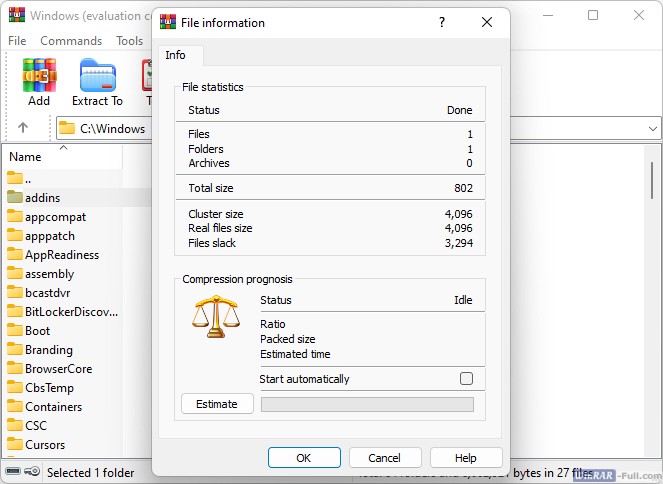Click the up one level arrow
The image size is (663, 484).
[23, 128]
